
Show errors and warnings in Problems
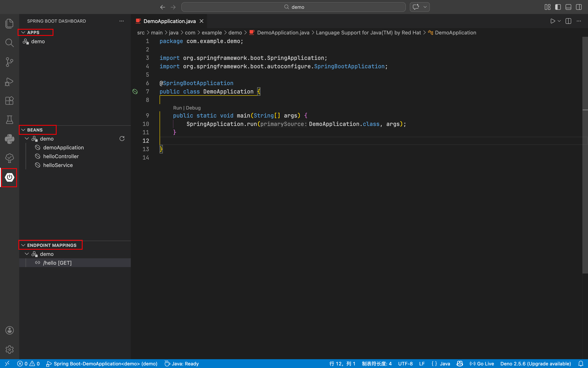[28, 364]
